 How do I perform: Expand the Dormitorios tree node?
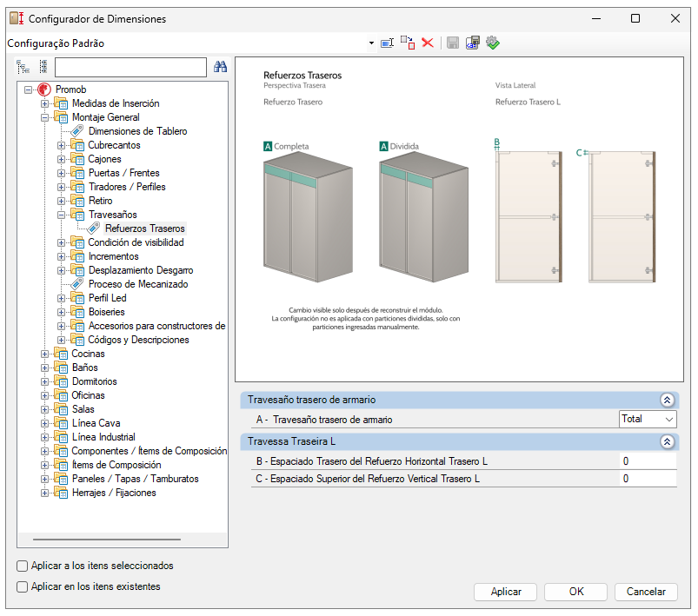(44, 381)
